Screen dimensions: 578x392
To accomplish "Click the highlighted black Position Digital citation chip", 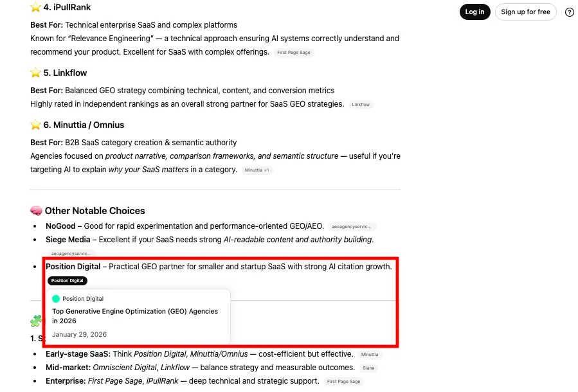I will 67,281.
